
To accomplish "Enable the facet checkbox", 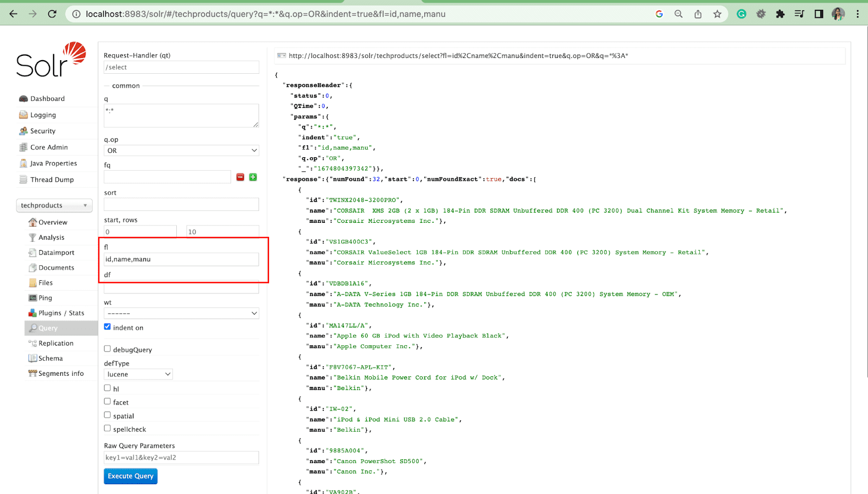I will pos(107,401).
